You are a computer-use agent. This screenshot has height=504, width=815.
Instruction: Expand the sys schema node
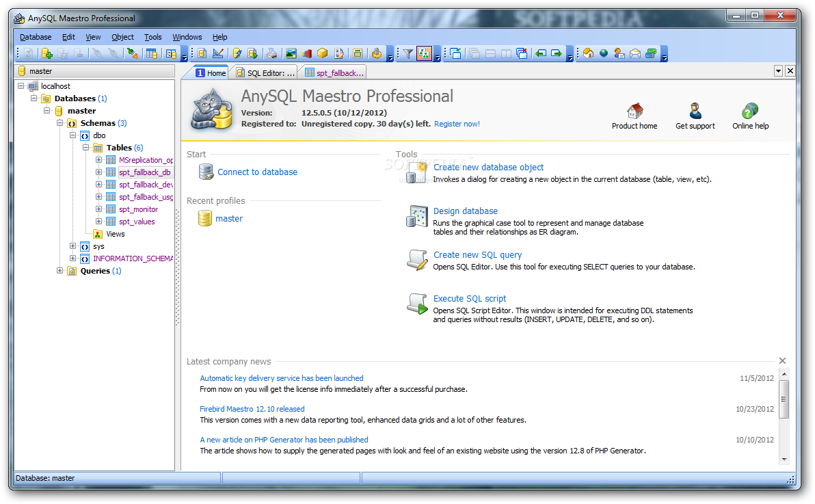tap(72, 246)
